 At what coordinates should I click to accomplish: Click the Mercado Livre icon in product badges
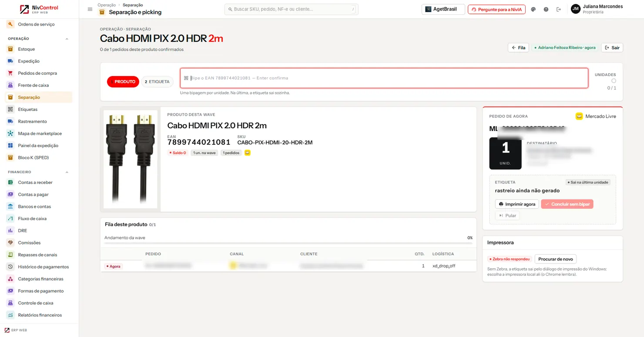click(x=248, y=153)
